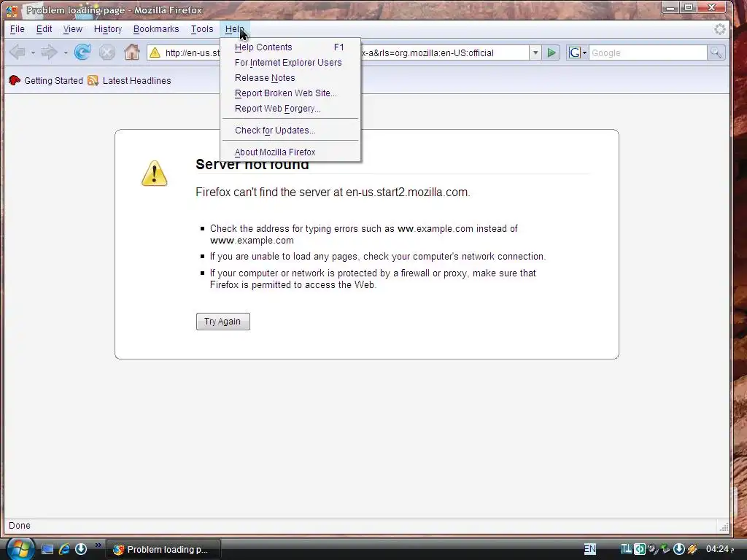Click the Forward navigation arrow
747x560 pixels.
(49, 52)
